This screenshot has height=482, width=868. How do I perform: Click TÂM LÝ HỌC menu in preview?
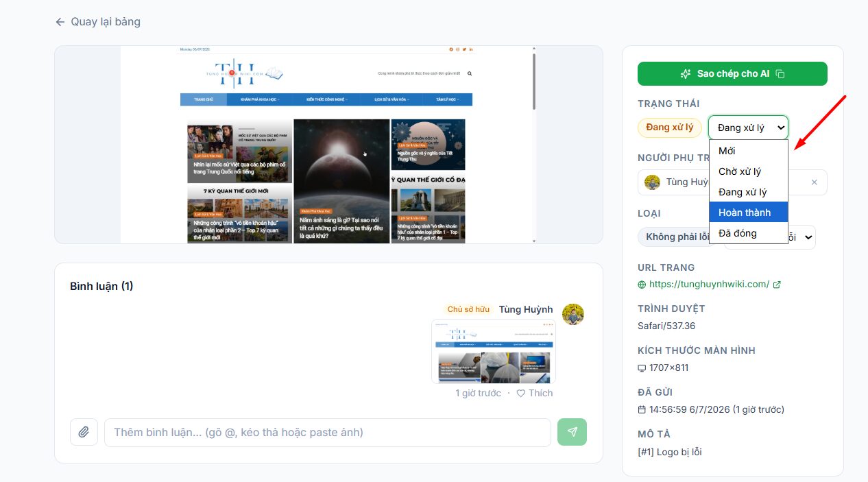(x=449, y=99)
